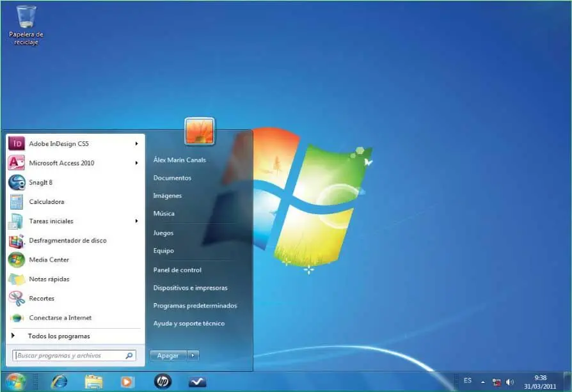This screenshot has width=572, height=392.
Task: Expand Microsoft Access 2010 jump list arrow
Action: coord(136,163)
